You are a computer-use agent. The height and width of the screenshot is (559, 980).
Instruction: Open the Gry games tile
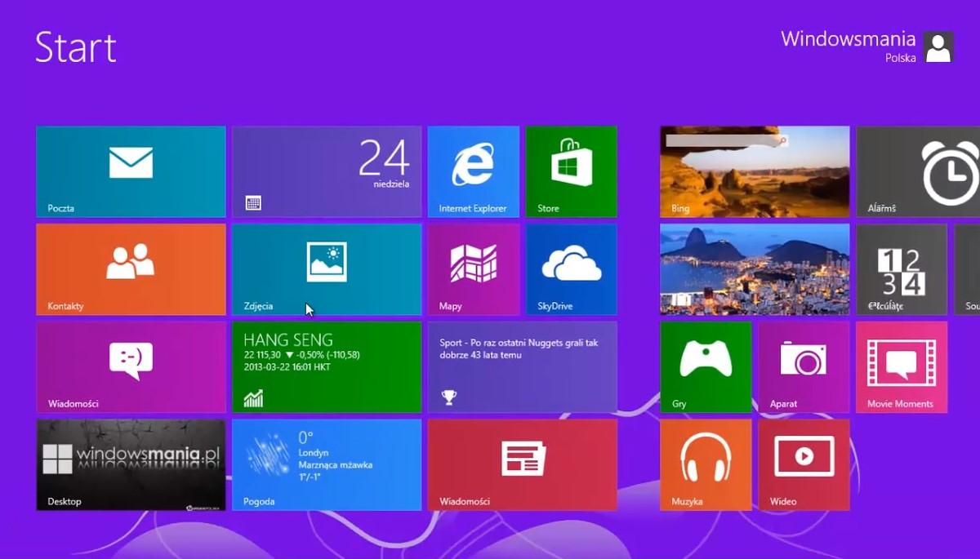coord(706,367)
